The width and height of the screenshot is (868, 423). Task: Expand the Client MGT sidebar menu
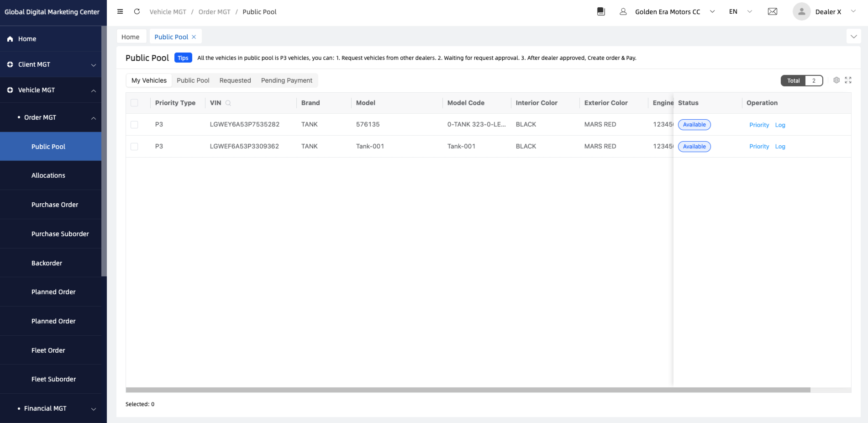pos(51,64)
